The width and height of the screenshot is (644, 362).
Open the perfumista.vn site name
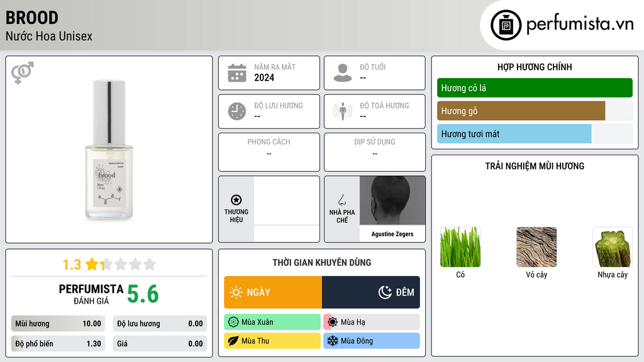580,25
